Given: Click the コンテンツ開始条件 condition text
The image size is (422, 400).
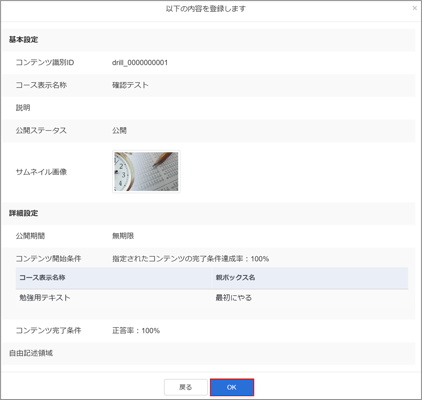Looking at the screenshot, I should [x=190, y=259].
